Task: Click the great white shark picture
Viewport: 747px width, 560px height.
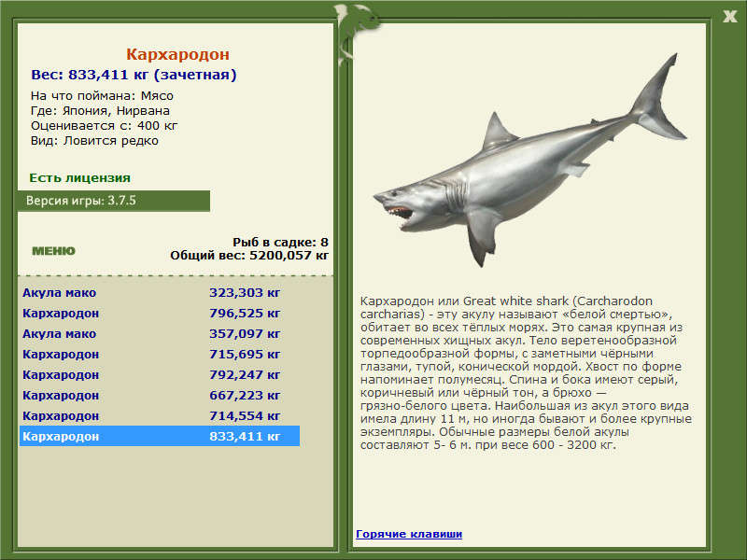Action: [529, 160]
